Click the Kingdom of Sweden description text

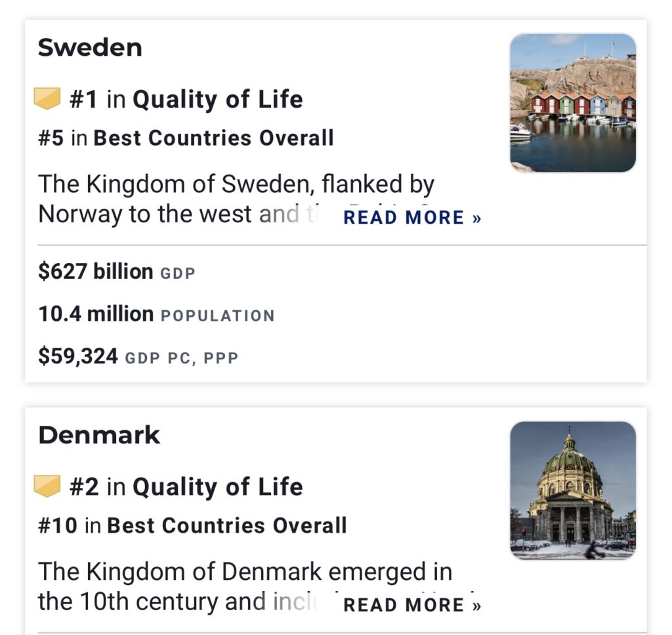(236, 199)
